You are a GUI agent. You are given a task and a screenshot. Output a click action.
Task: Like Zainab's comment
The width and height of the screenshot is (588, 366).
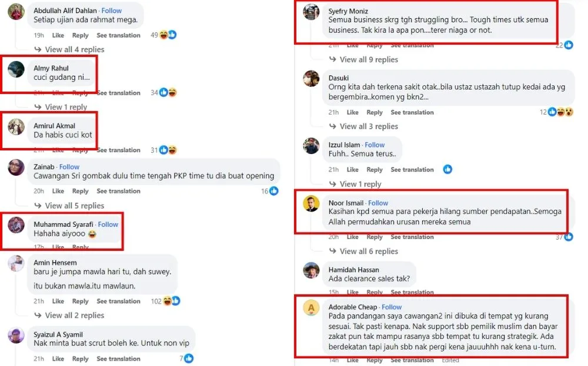click(x=58, y=191)
